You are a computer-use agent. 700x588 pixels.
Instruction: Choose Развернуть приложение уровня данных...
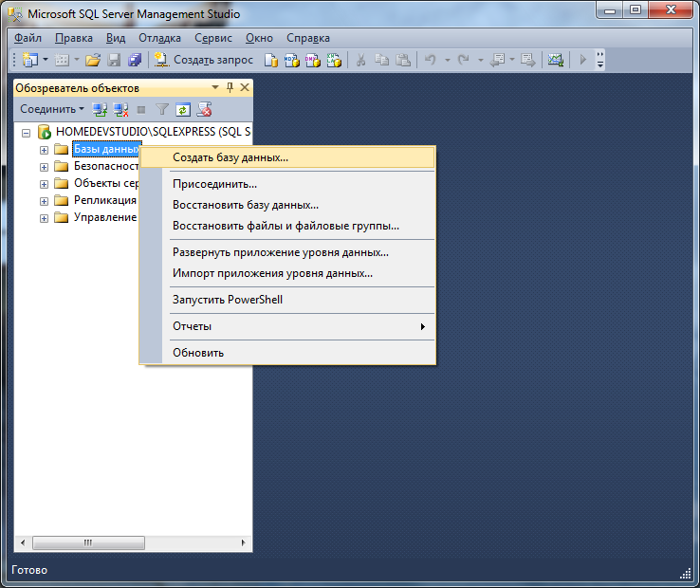click(x=287, y=252)
